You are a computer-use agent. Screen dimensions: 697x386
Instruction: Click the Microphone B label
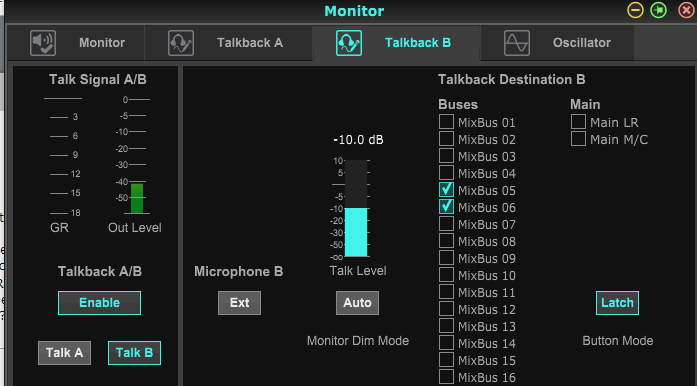239,272
